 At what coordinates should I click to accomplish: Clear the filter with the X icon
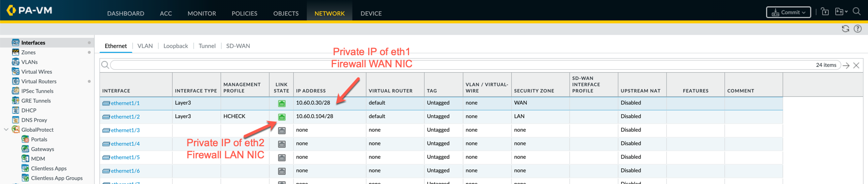pyautogui.click(x=856, y=65)
